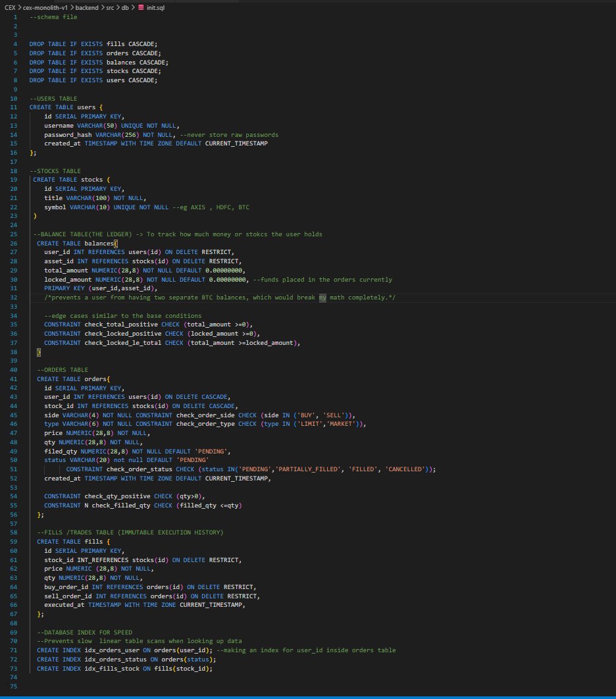Click constraint name 'check_filled_qty'
This screenshot has width=616, height=699.
[x=121, y=505]
